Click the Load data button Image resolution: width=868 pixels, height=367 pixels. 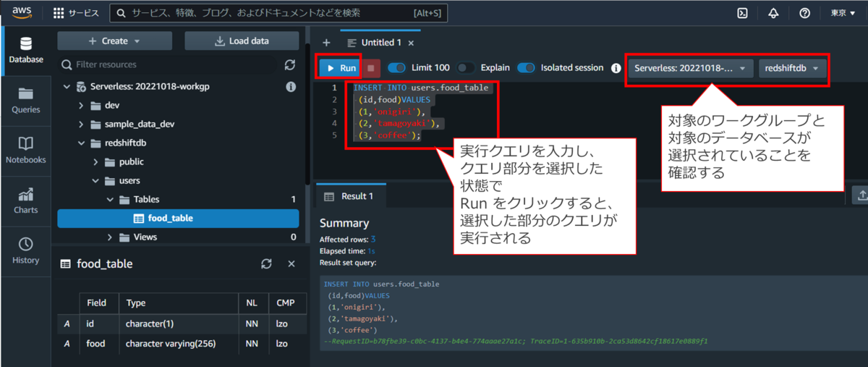point(242,41)
